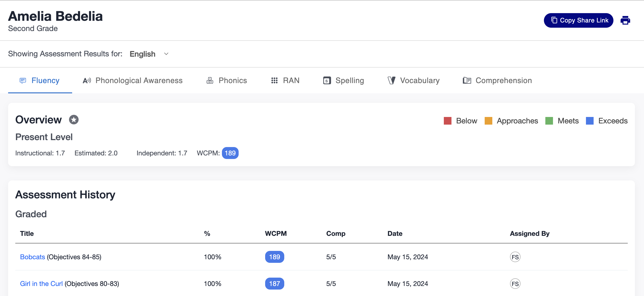
Task: Switch to the Spelling tab
Action: (x=350, y=80)
